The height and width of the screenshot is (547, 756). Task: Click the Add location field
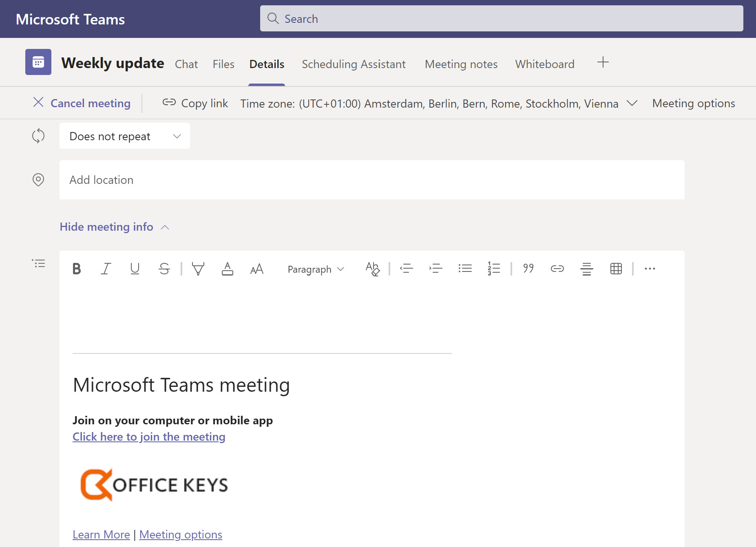(372, 180)
